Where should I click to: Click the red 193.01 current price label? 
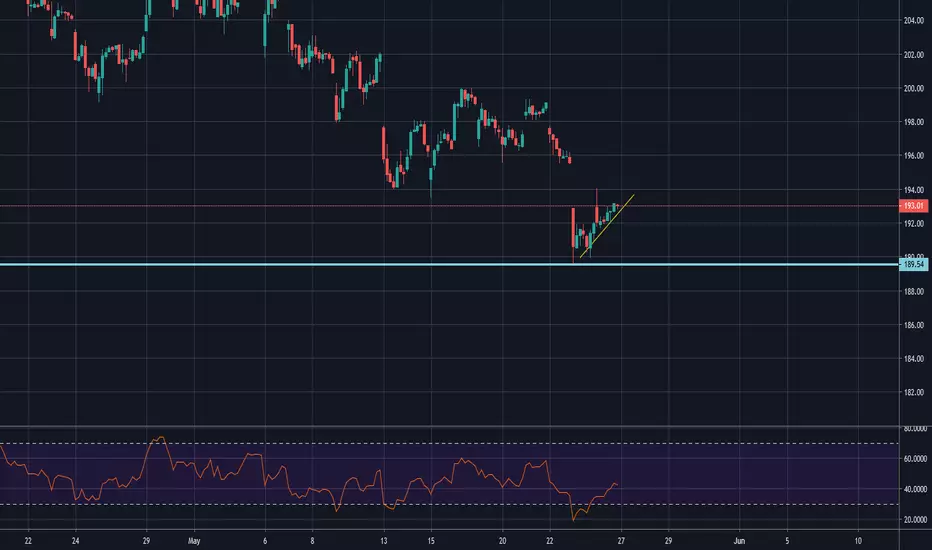[x=913, y=206]
